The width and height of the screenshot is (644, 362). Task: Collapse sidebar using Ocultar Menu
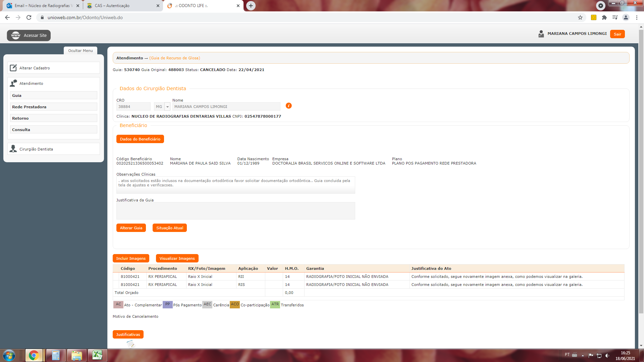point(80,51)
